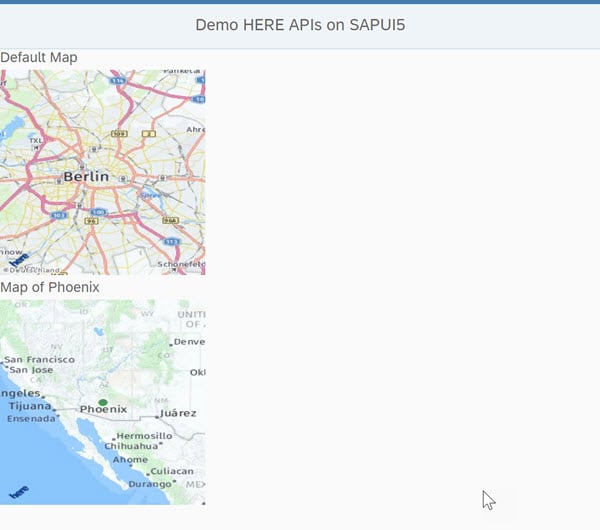
Task: Click the Schönefeld label on the Berlin map
Action: [181, 264]
